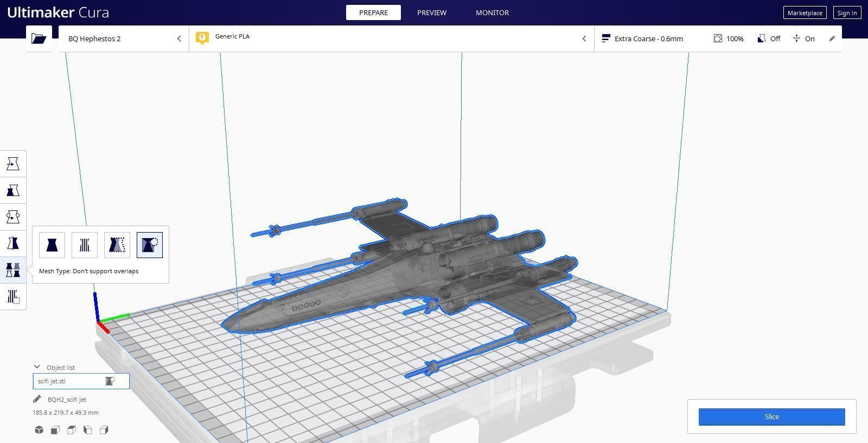The height and width of the screenshot is (443, 868).
Task: Click mesh type icon on scifi jet.stl row
Action: tap(110, 381)
